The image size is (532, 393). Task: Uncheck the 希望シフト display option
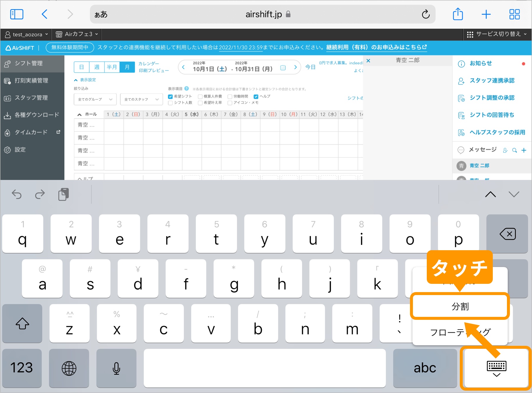pyautogui.click(x=170, y=96)
